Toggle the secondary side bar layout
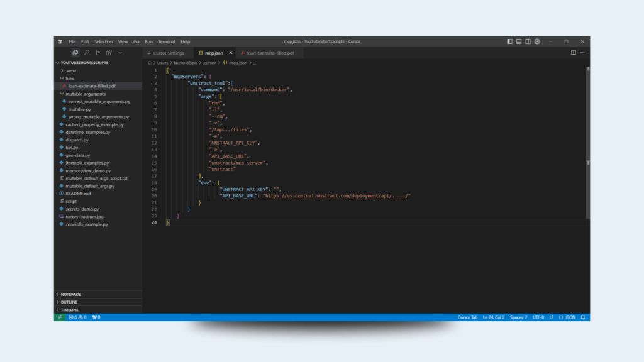The height and width of the screenshot is (362, 644). coord(528,41)
